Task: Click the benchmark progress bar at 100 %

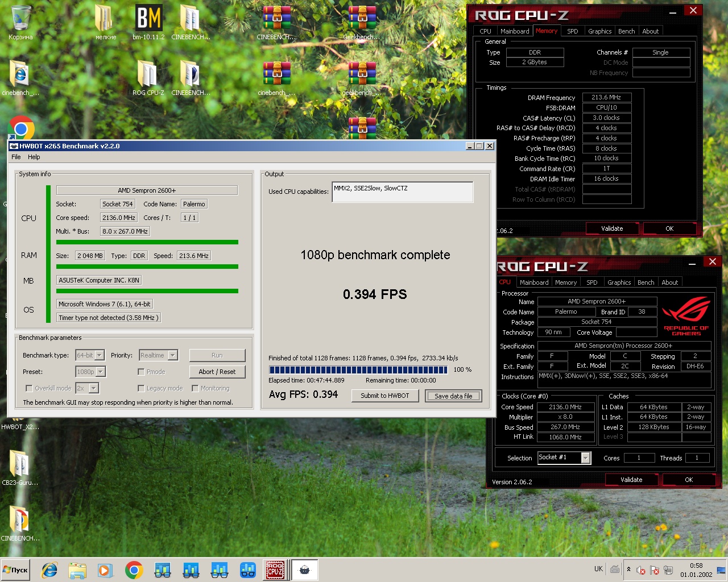Action: click(x=358, y=369)
